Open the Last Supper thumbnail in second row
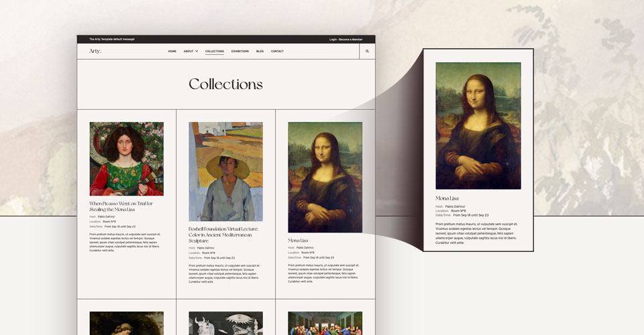This screenshot has width=644, height=335. (325, 323)
